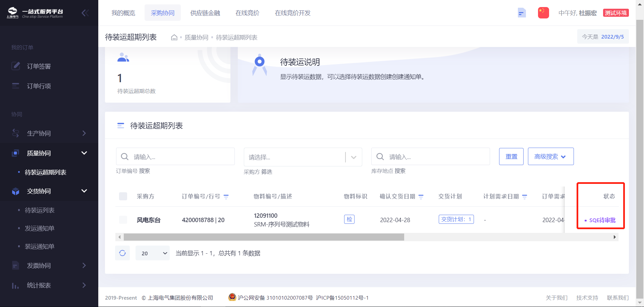Click the China flag language icon
This screenshot has width=644, height=307.
543,13
